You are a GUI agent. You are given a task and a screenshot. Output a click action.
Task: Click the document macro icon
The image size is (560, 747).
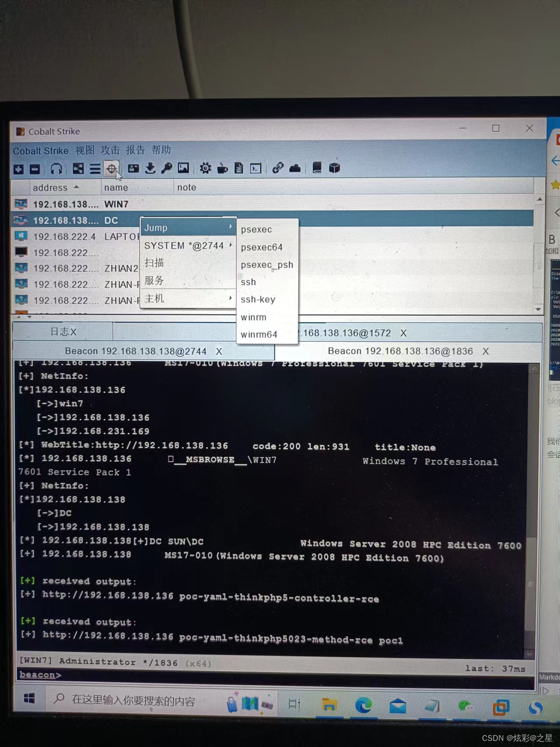tap(239, 168)
